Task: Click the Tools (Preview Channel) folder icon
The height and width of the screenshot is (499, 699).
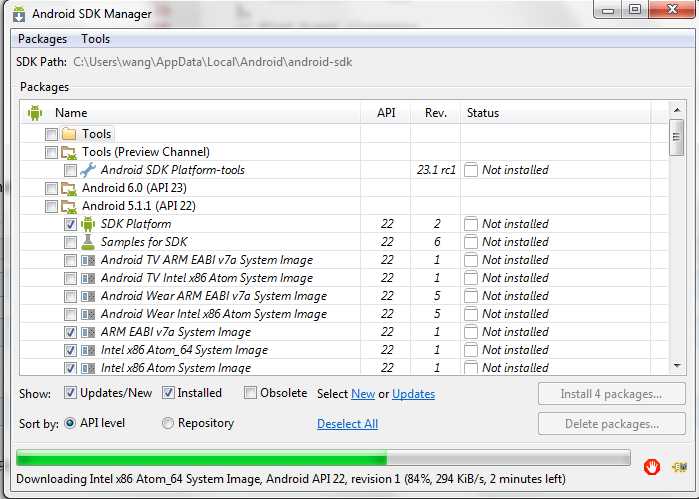Action: tap(69, 153)
